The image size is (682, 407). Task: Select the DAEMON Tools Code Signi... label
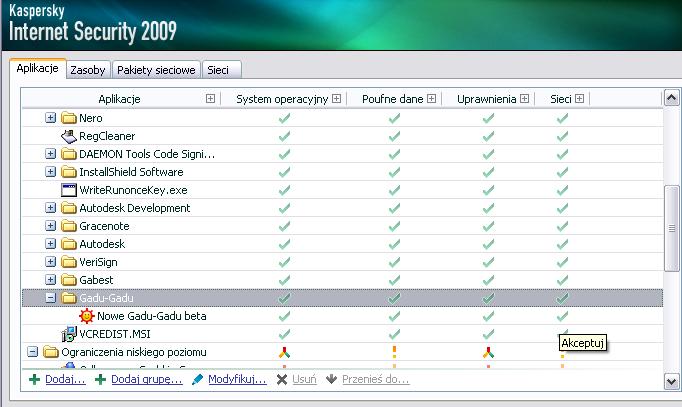pos(147,154)
